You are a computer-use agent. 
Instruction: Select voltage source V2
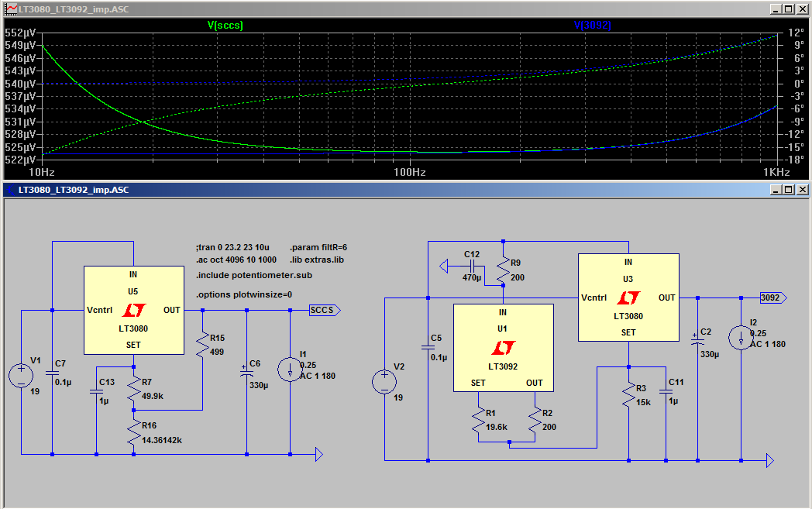[384, 382]
